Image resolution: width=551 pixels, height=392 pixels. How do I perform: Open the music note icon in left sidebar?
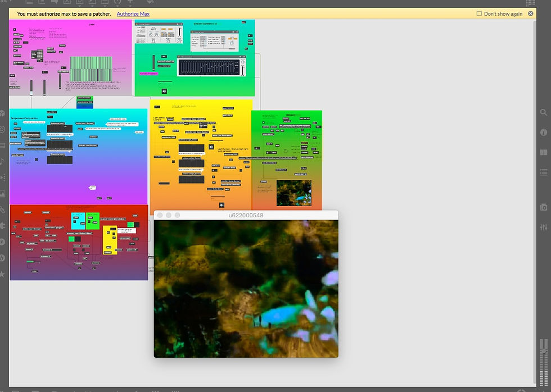tap(2, 161)
